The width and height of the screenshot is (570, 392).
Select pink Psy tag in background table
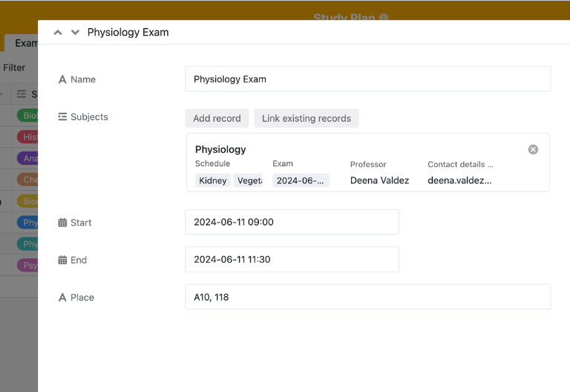pos(27,265)
